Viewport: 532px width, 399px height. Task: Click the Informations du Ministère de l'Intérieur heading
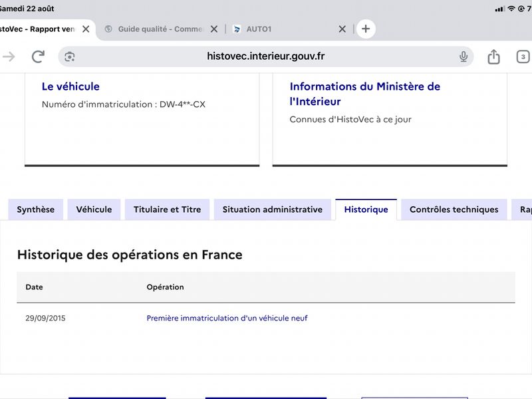click(364, 94)
